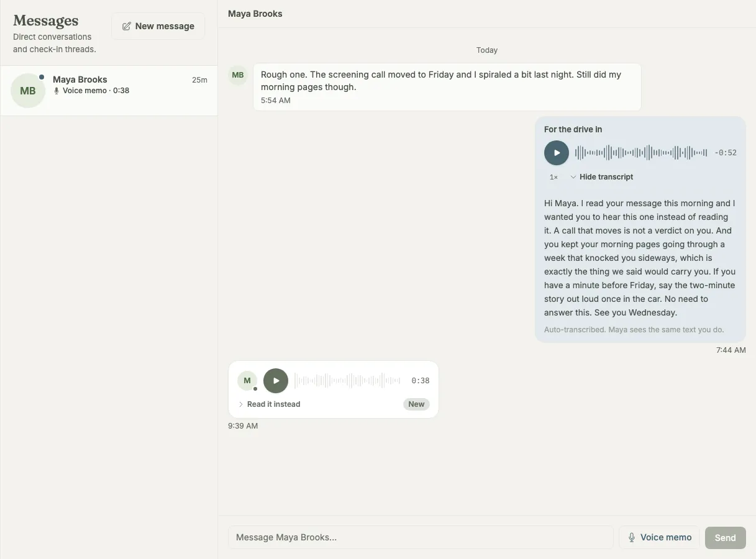Image resolution: width=756 pixels, height=559 pixels.
Task: Focus the Message Maya Brooks input field
Action: [421, 537]
